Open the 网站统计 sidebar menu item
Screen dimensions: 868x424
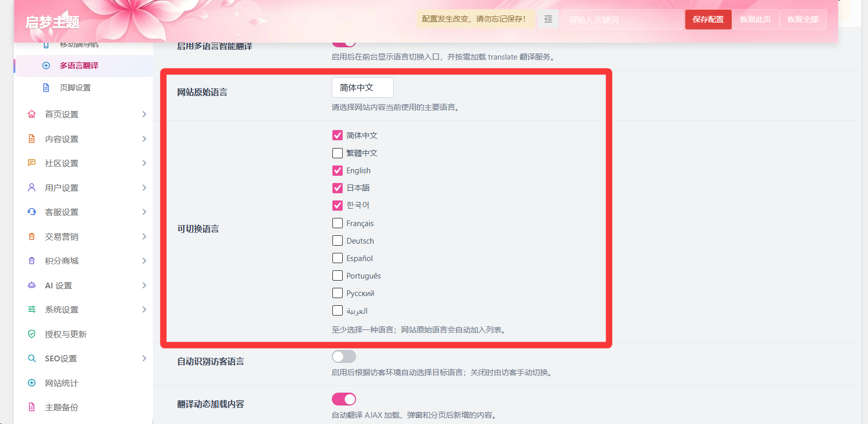(84, 383)
